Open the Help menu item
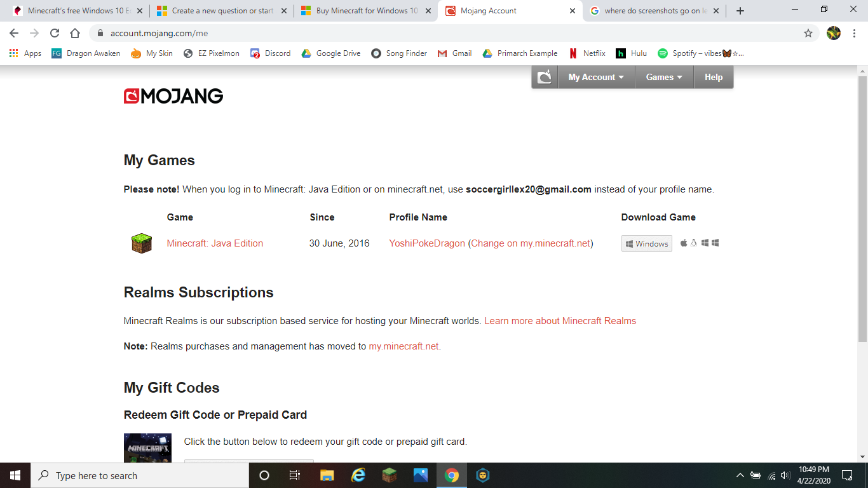 click(x=714, y=77)
